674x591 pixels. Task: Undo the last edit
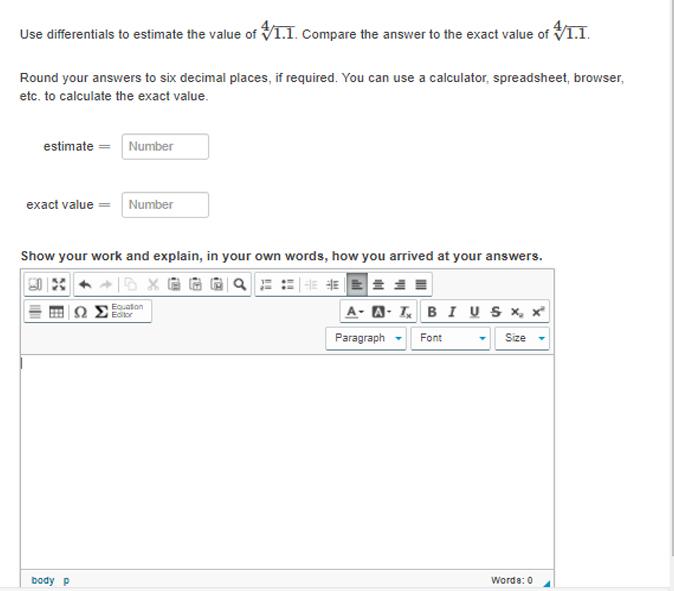(85, 285)
